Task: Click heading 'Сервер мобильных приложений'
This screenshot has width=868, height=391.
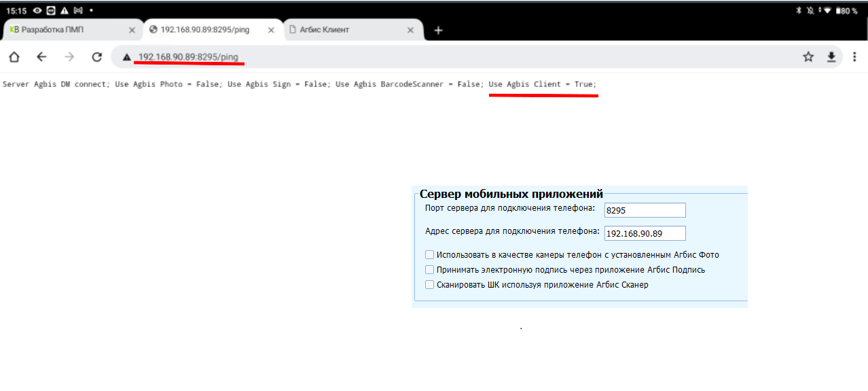Action: coord(511,194)
